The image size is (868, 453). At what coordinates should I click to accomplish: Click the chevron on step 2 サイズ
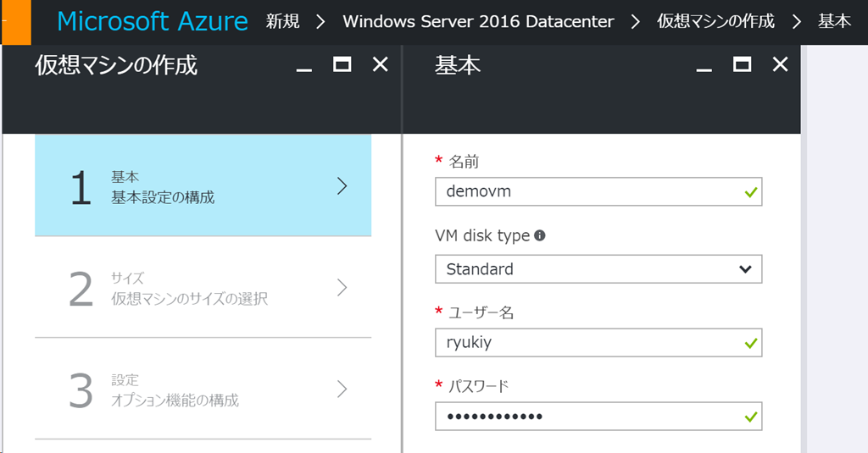pos(342,288)
